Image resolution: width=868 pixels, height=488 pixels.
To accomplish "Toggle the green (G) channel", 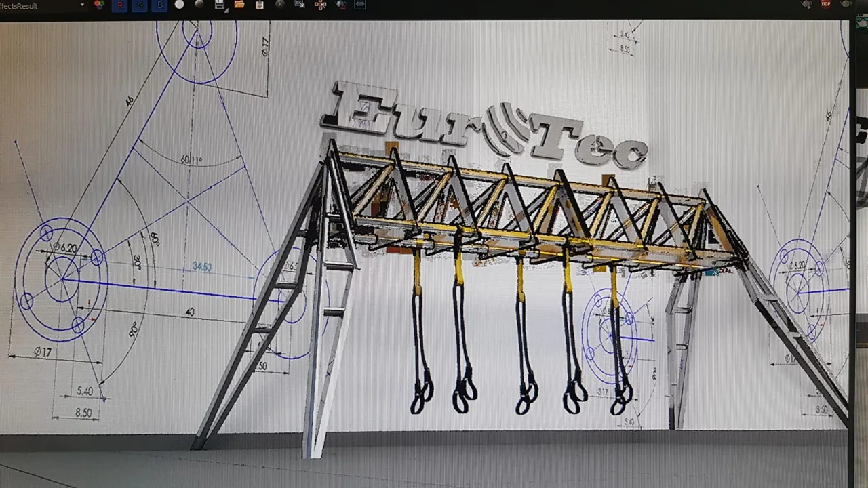I will 140,5.
